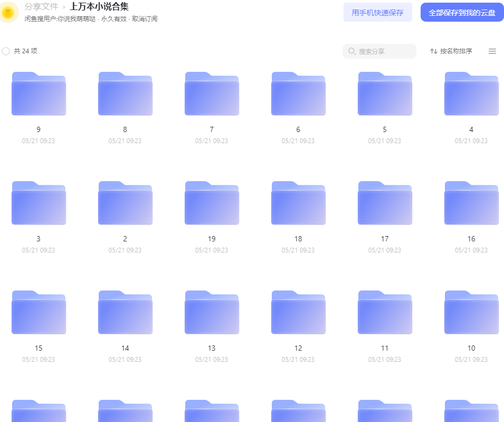The height and width of the screenshot is (422, 504).
Task: Click the yellow user avatar
Action: [8, 12]
